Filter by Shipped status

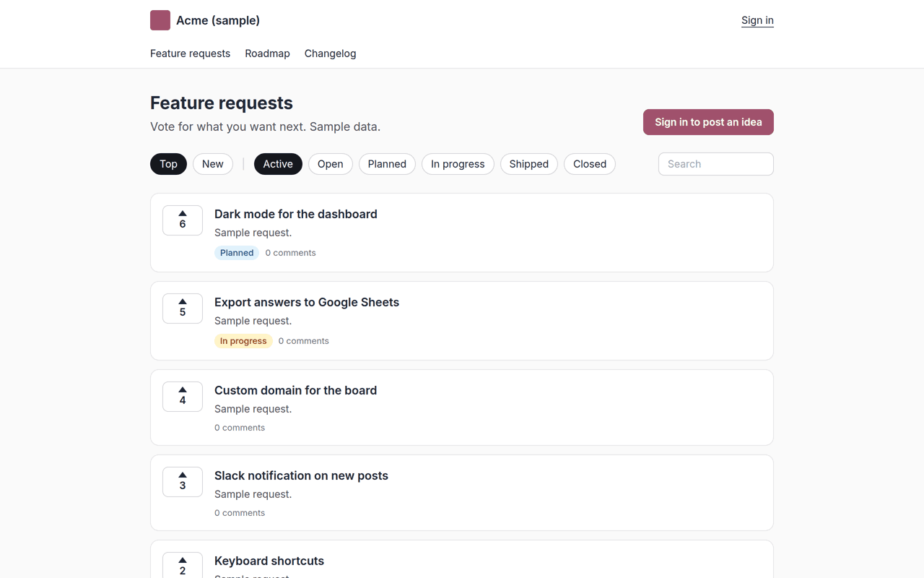pyautogui.click(x=529, y=164)
